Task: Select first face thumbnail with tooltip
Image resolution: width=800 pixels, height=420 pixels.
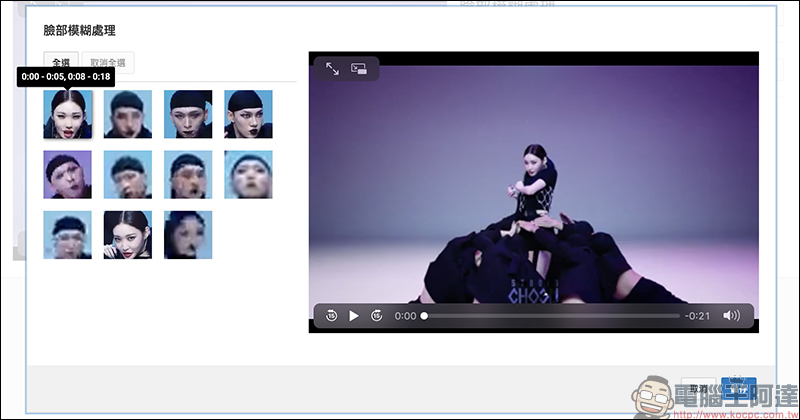Action: point(67,114)
